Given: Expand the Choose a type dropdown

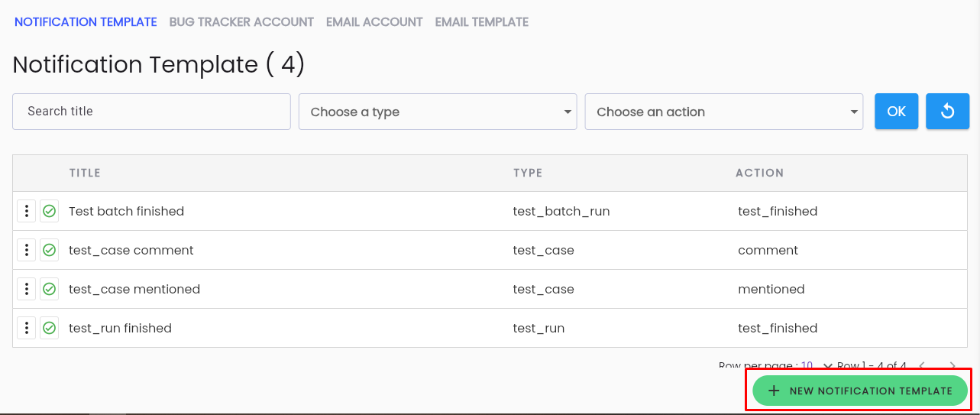Looking at the screenshot, I should (438, 112).
